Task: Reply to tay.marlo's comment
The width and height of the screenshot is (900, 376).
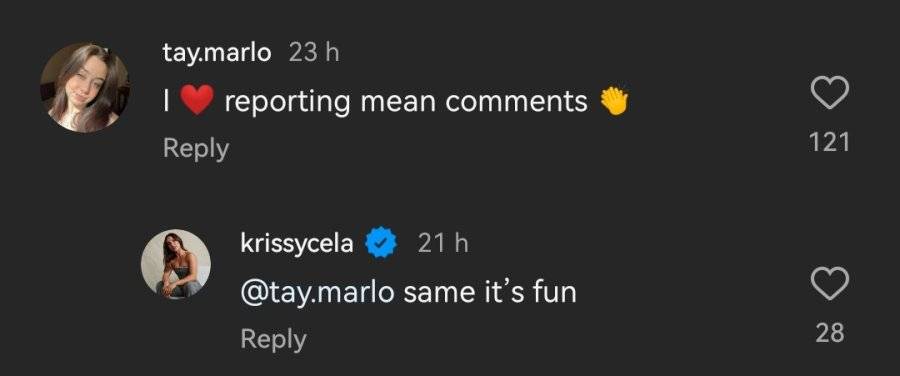Action: [196, 149]
